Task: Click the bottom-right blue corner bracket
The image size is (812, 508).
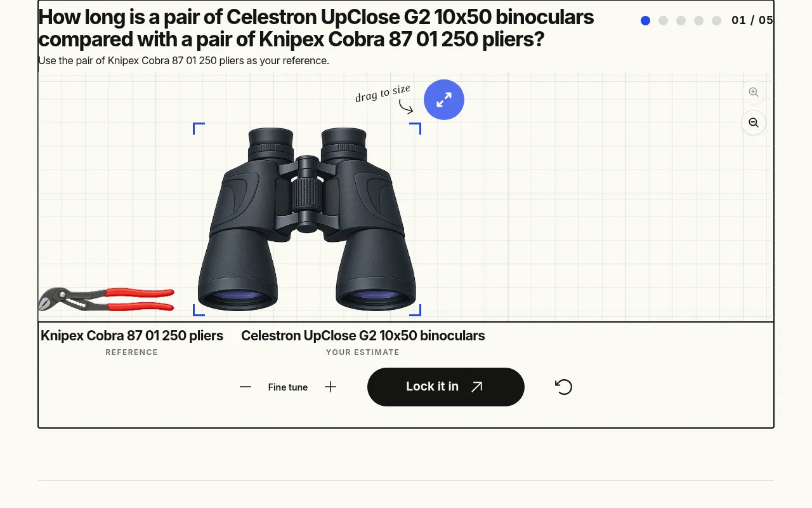Action: tap(416, 310)
